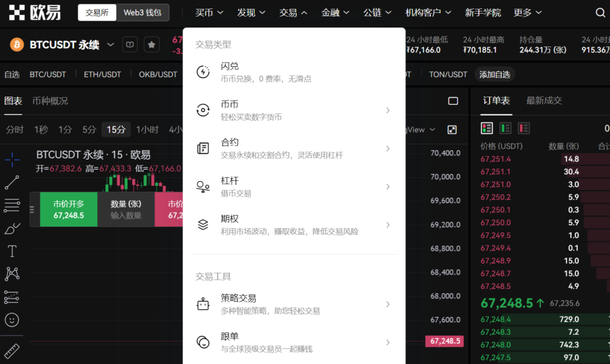610x364 pixels.
Task: Expand the BTCUSDT 永续 pair dropdown
Action: tap(110, 45)
